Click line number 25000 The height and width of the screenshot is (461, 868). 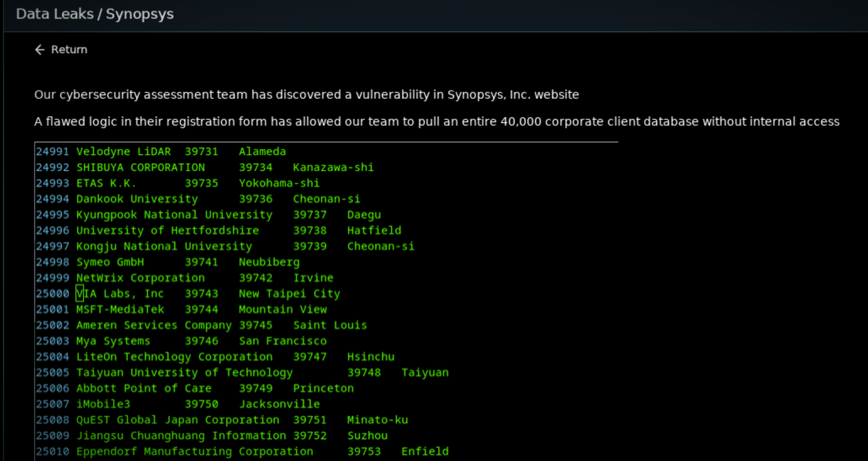tap(53, 293)
